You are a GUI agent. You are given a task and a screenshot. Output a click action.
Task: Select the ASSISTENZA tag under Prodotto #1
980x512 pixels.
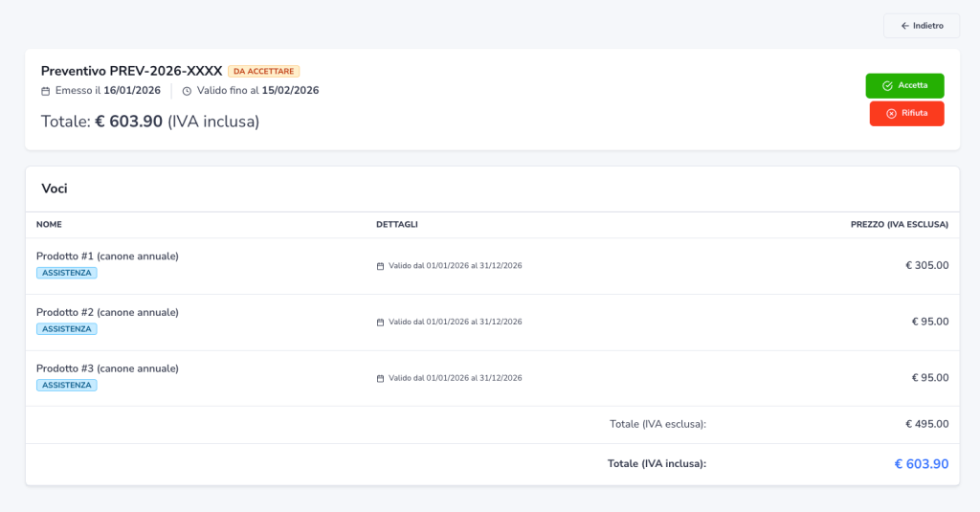click(x=66, y=273)
